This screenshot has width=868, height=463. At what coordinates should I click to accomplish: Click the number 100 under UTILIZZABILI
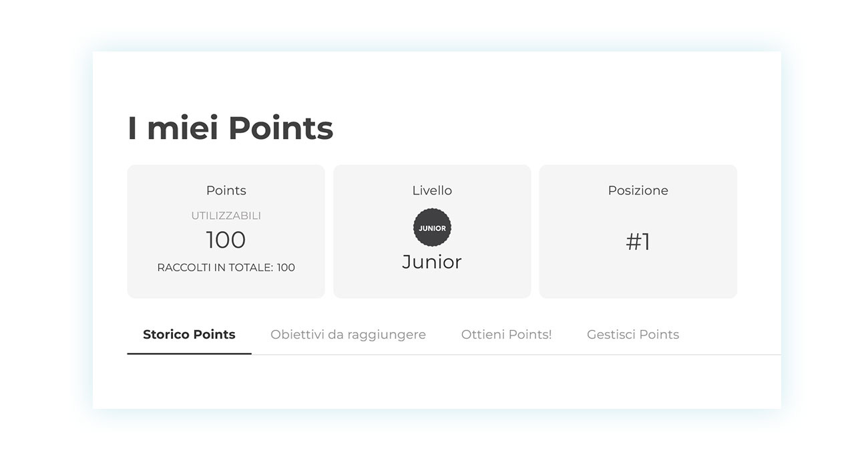[226, 239]
